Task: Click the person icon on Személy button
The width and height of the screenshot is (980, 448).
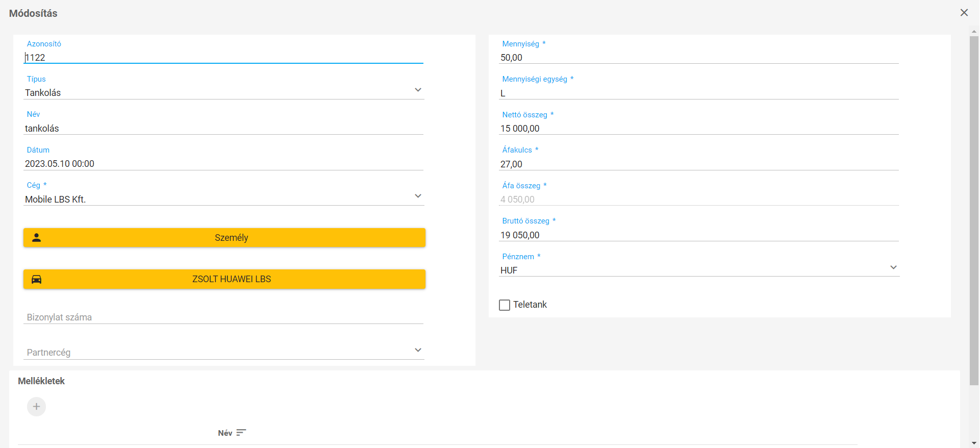Action: pyautogui.click(x=37, y=238)
